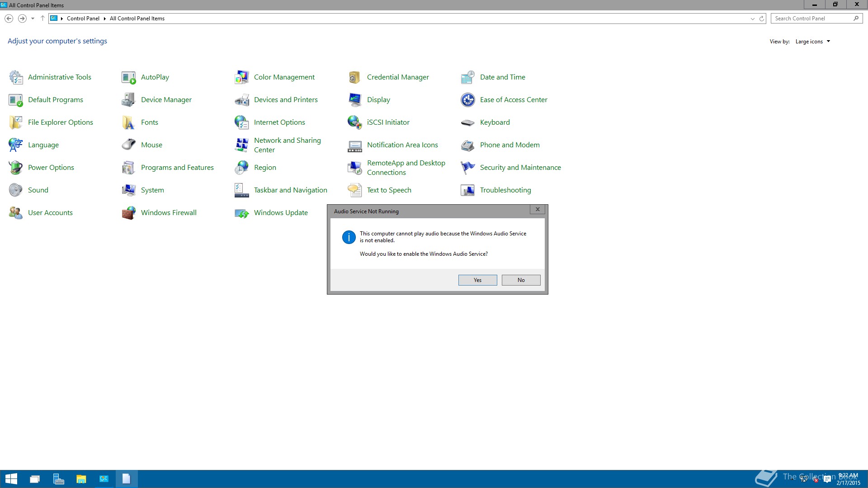Open Credential Manager icon
This screenshot has height=488, width=868.
point(355,77)
